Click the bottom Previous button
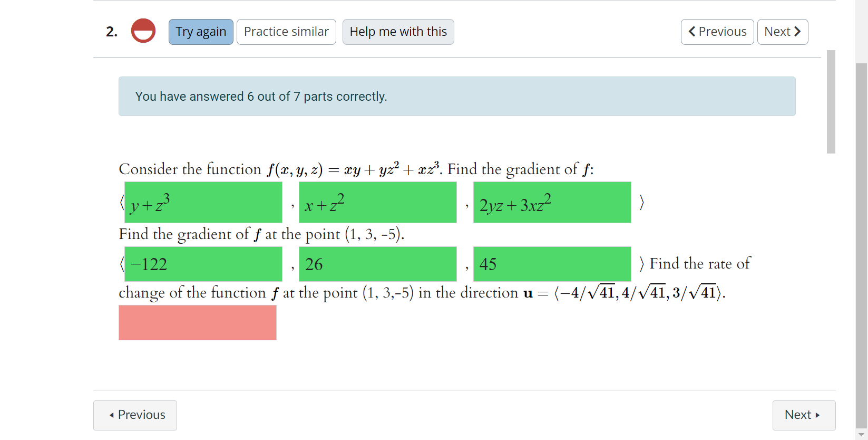 pyautogui.click(x=135, y=415)
